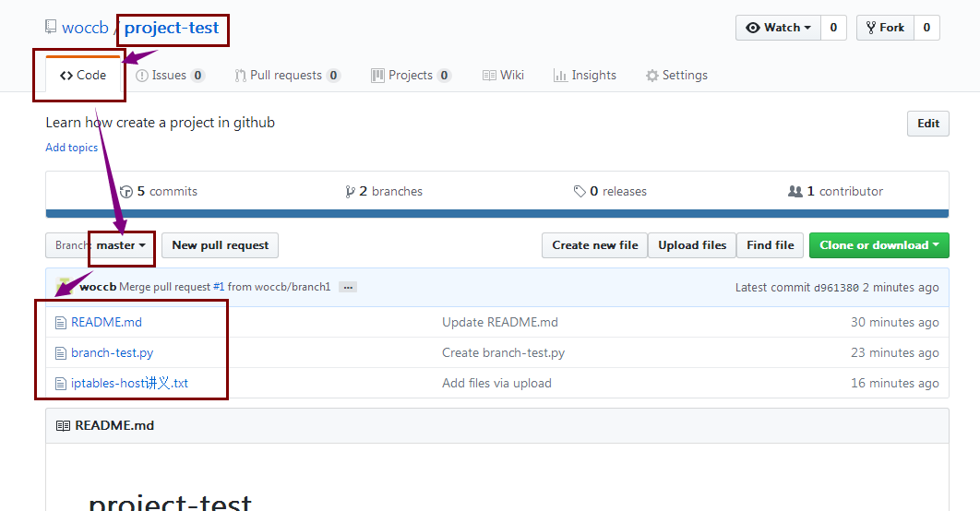Open the Watch dropdown button

pos(778,28)
